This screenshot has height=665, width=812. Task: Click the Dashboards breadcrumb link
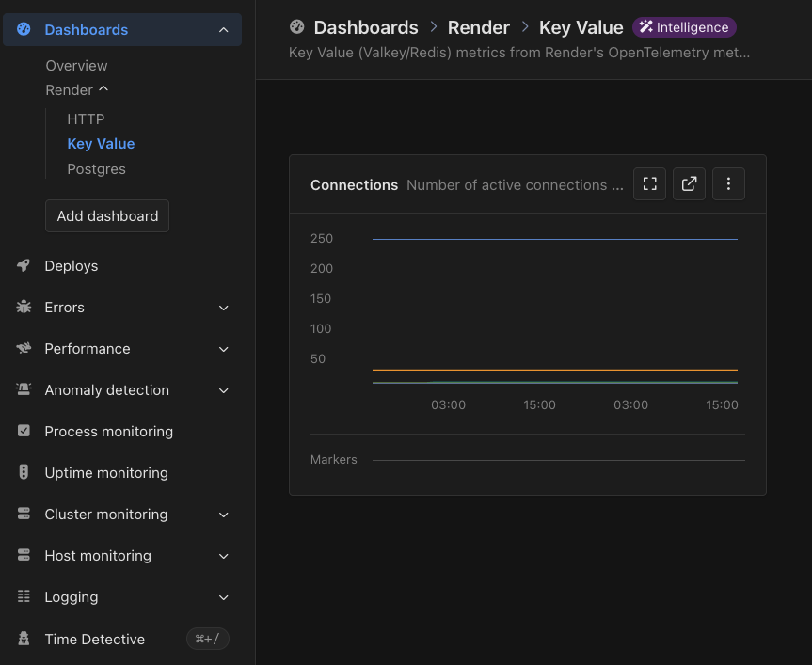click(x=366, y=27)
